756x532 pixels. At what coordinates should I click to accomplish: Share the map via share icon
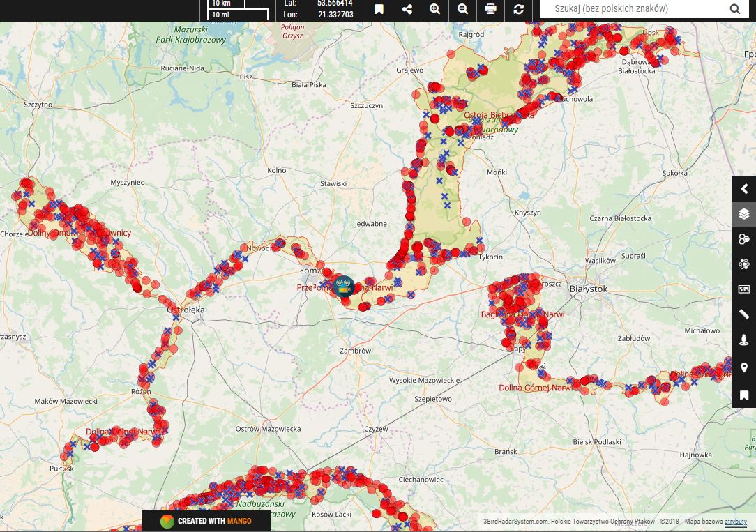point(407,9)
